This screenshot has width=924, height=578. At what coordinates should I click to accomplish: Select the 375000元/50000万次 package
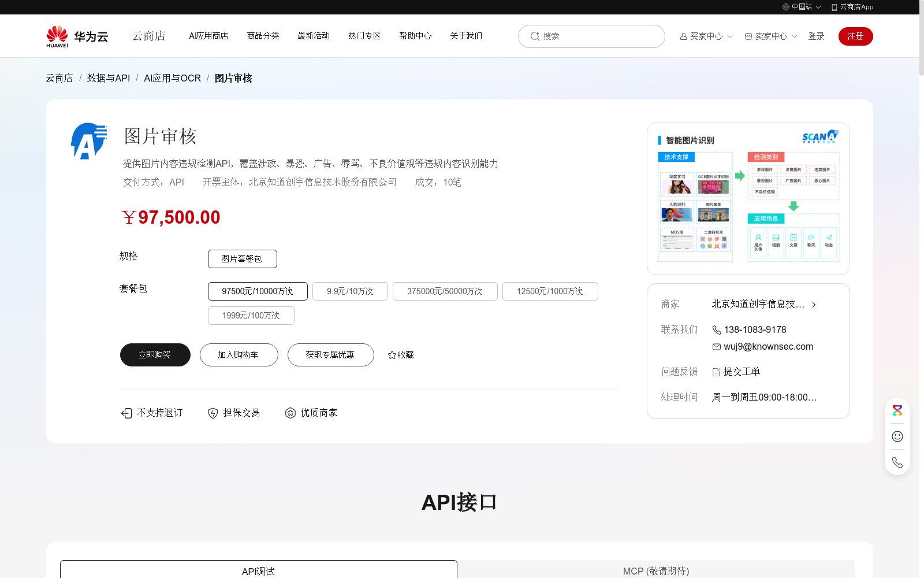coord(445,291)
